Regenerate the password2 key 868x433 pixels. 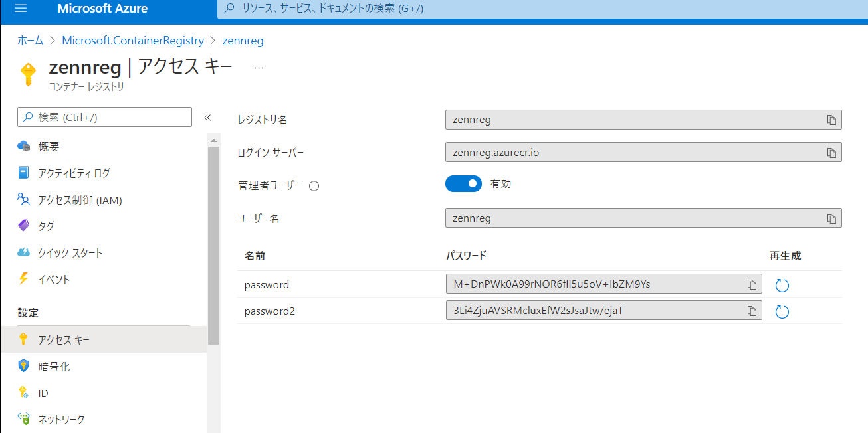tap(782, 311)
